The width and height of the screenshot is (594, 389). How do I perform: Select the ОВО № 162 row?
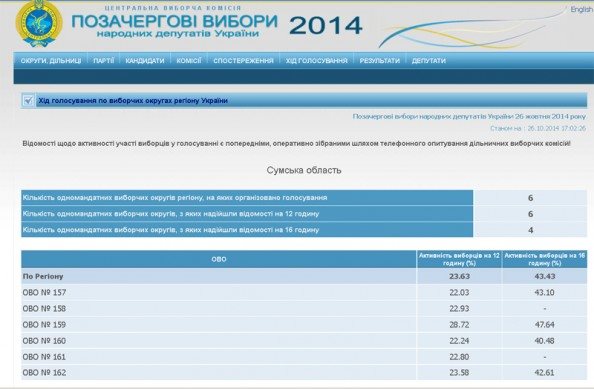tap(304, 373)
